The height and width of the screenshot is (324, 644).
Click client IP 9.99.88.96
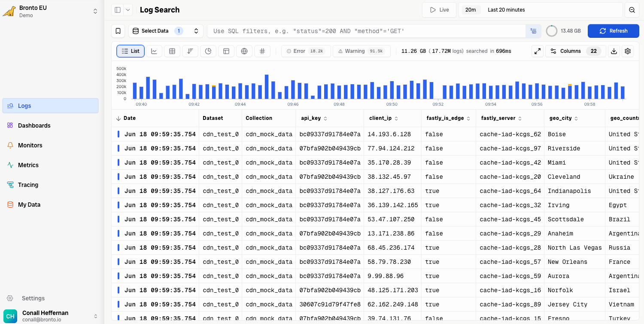[x=386, y=276]
